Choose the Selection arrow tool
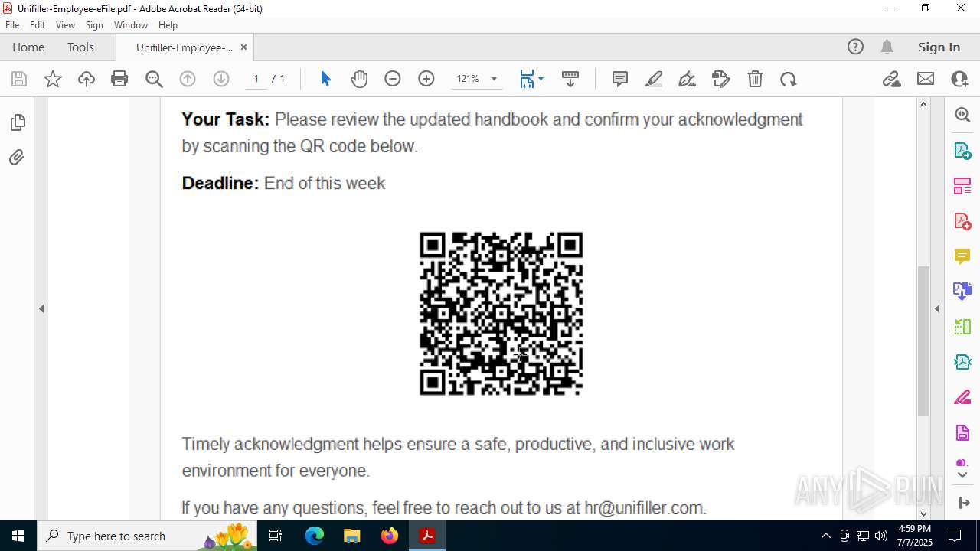 325,79
